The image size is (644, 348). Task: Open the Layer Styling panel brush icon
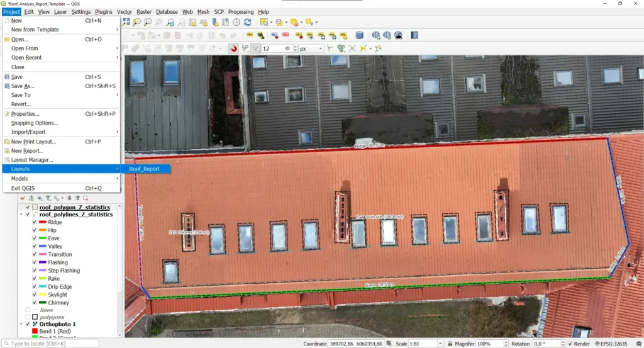23,198
